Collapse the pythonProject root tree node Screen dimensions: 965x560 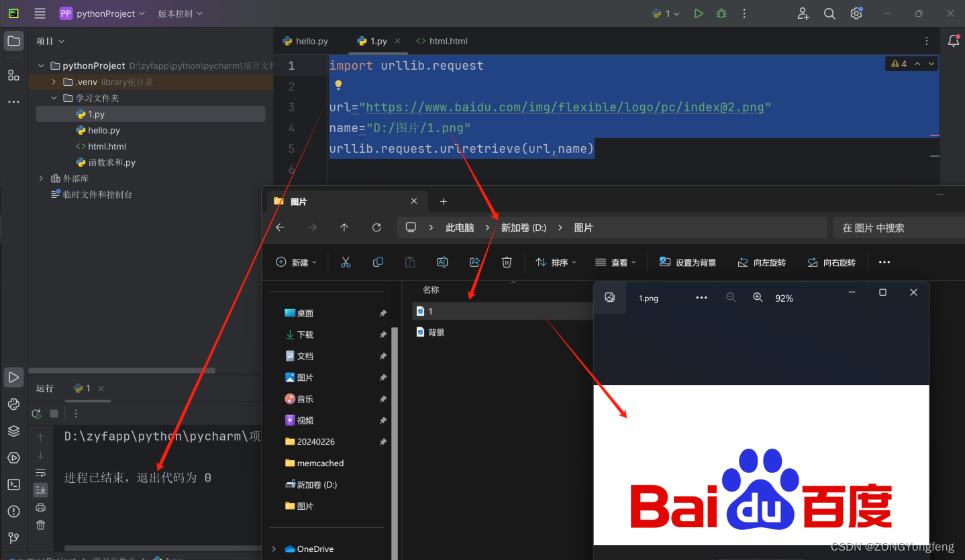(x=42, y=66)
